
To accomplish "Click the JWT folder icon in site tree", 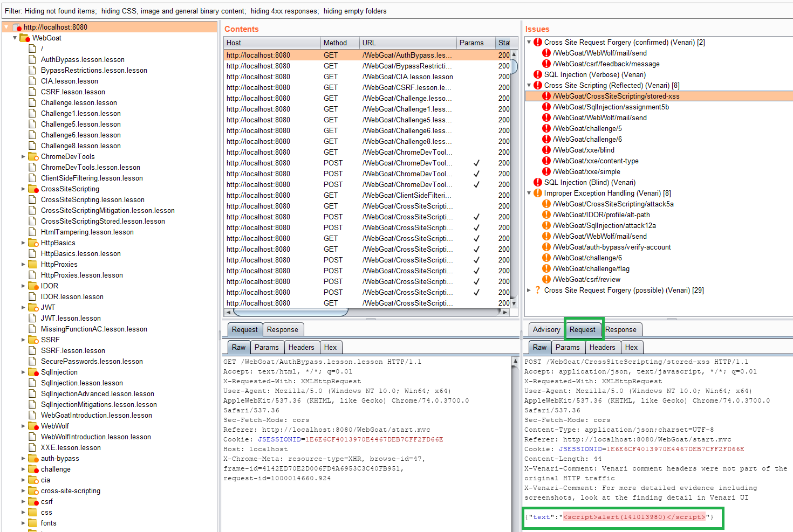I will pyautogui.click(x=33, y=307).
